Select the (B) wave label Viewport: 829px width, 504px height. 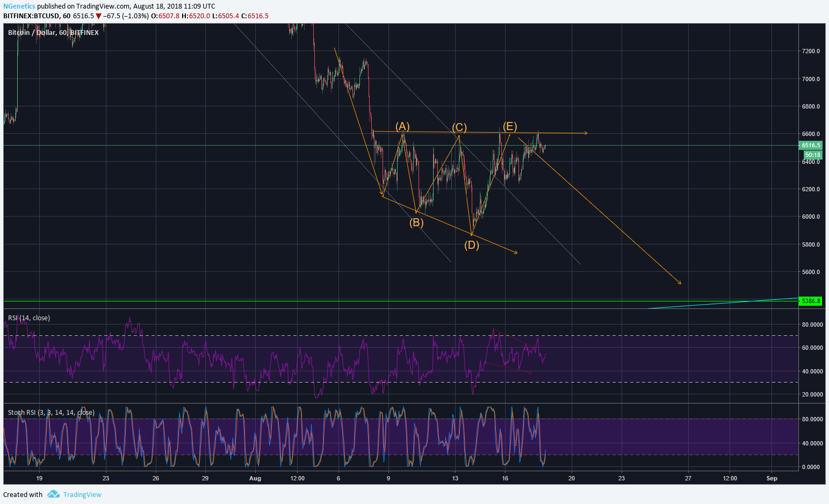416,222
